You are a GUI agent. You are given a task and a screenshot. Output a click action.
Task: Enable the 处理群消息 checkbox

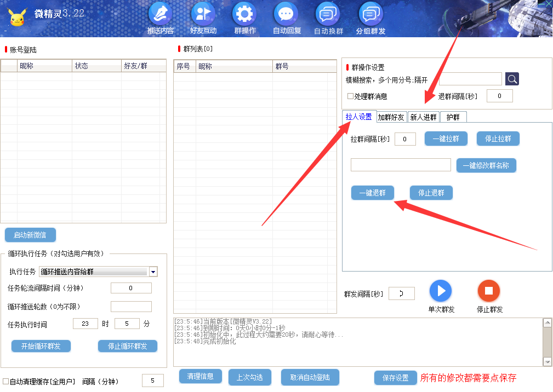349,95
